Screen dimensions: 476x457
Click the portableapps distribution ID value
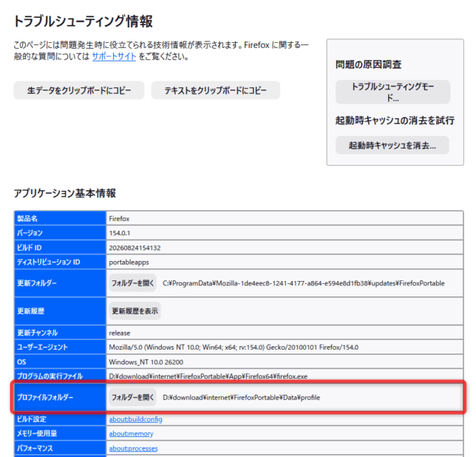pyautogui.click(x=129, y=262)
